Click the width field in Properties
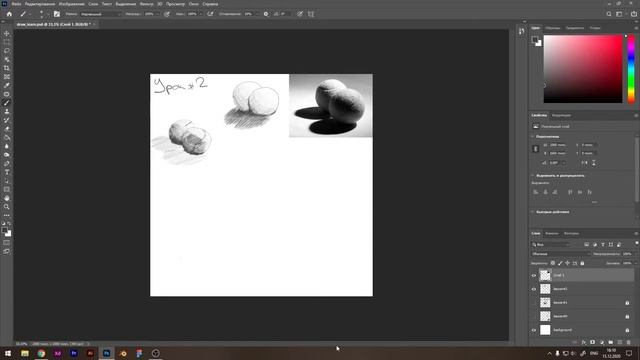This screenshot has width=640, height=360. tap(557, 145)
